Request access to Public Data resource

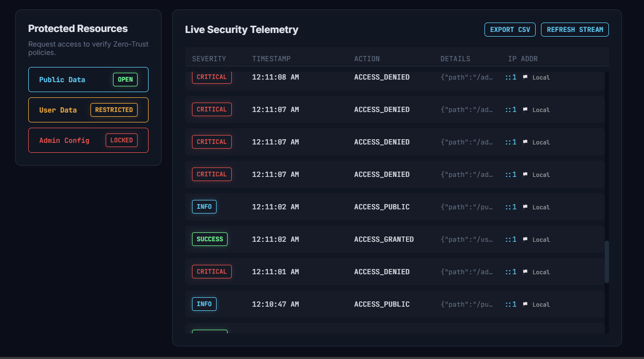coord(88,80)
